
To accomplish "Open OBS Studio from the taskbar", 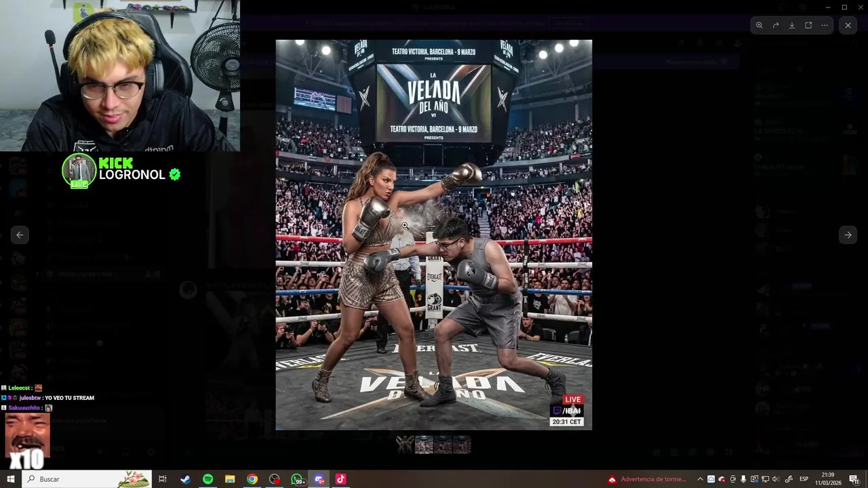I will [274, 479].
